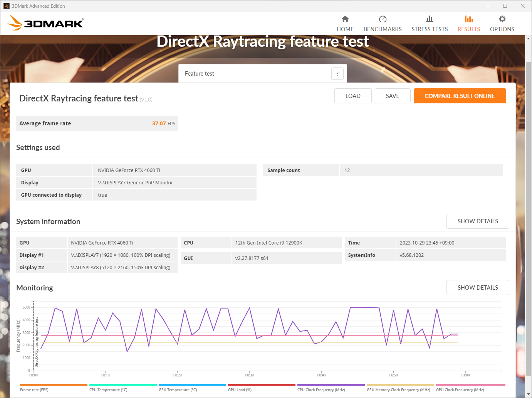This screenshot has height=398, width=532.
Task: Toggle the GPU Load (%) legend item
Action: click(x=262, y=388)
